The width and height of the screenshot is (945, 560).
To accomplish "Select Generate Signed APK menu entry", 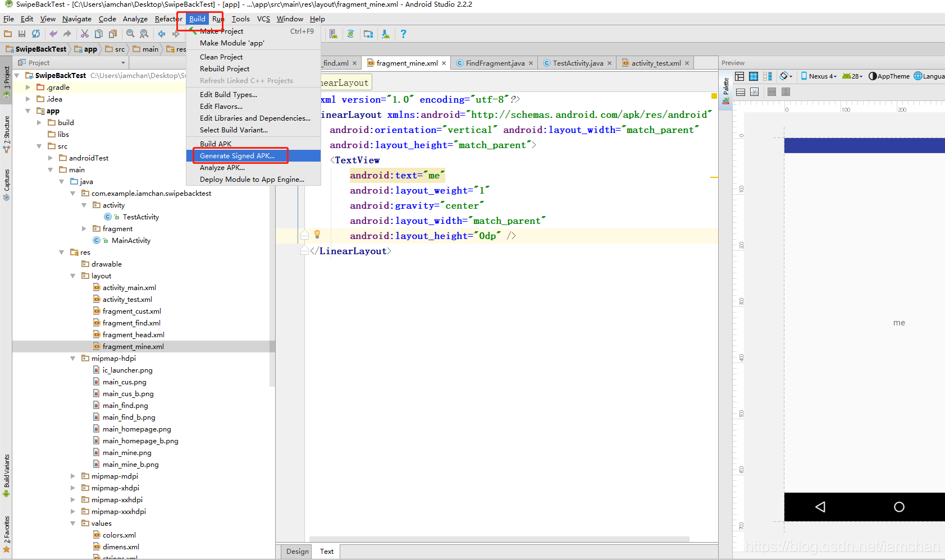I will (253, 156).
